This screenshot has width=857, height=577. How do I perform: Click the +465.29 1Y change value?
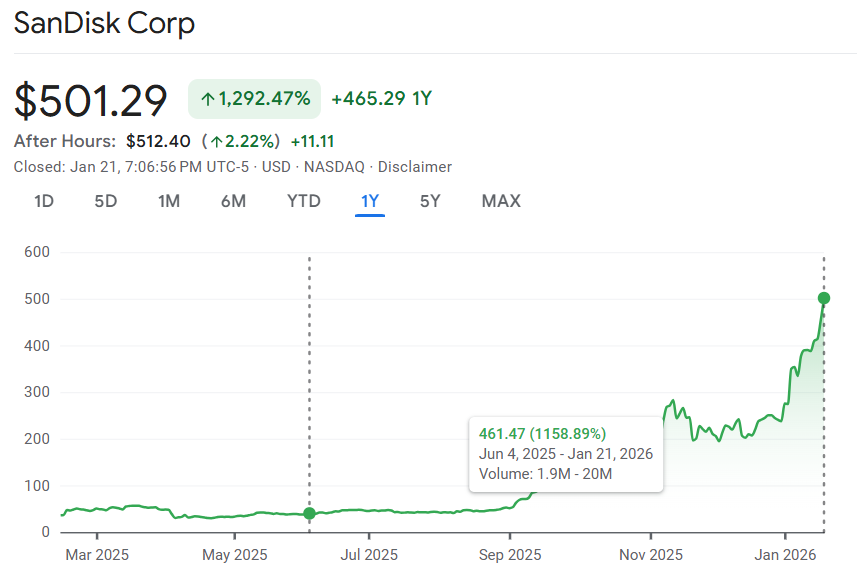pyautogui.click(x=381, y=99)
